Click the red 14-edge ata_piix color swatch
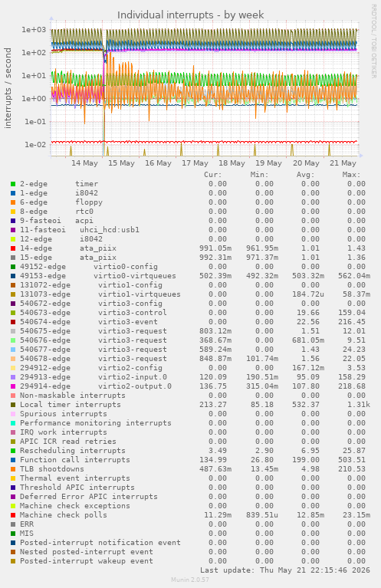381x588 pixels. [x=13, y=248]
